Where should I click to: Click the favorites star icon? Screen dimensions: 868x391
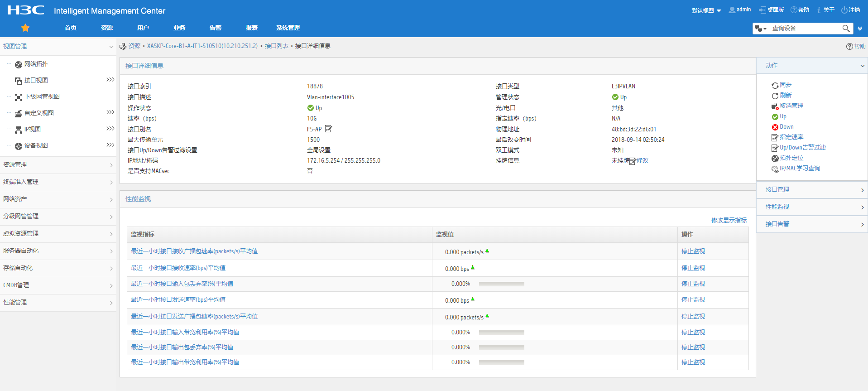point(25,28)
